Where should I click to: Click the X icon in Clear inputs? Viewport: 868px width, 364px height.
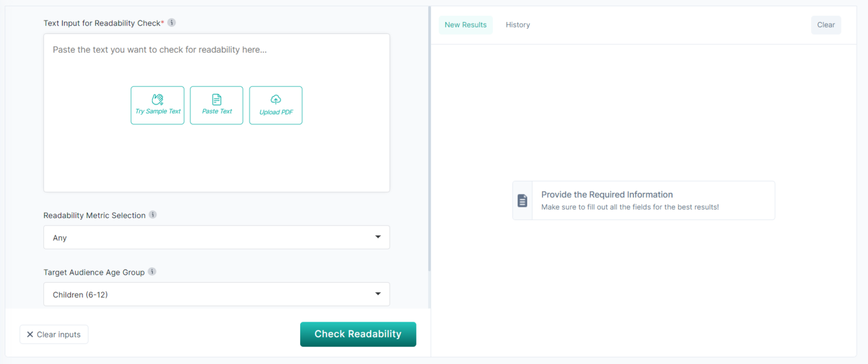click(30, 335)
